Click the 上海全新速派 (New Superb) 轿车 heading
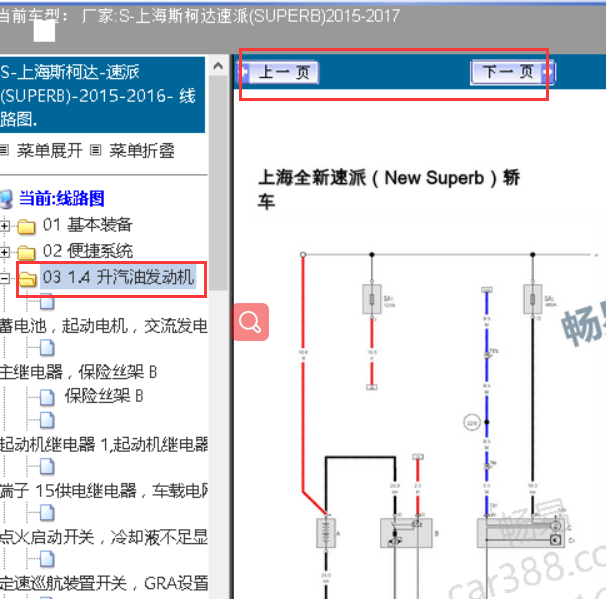 (388, 189)
